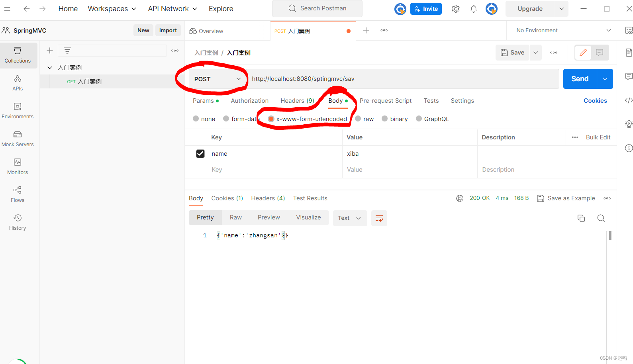
Task: Open the hamburger menu
Action: click(x=7, y=8)
